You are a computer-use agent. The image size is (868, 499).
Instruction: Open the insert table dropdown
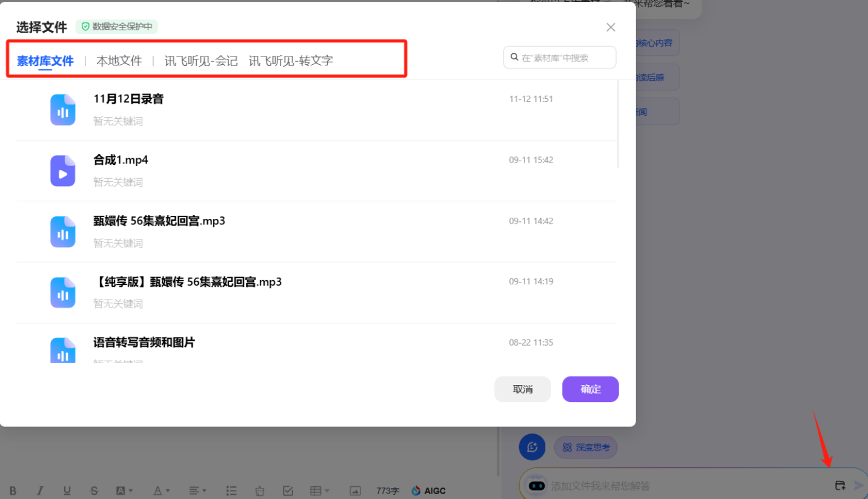[320, 491]
